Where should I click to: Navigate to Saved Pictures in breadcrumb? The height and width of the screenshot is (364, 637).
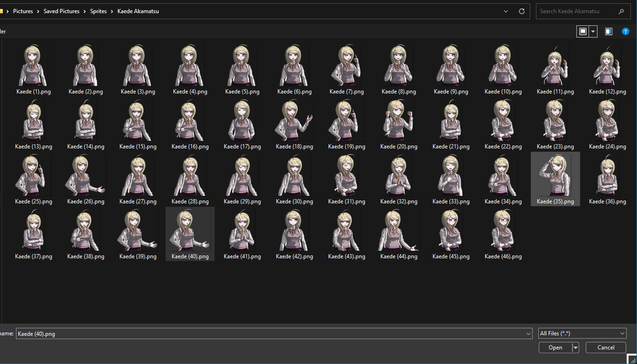(x=61, y=11)
